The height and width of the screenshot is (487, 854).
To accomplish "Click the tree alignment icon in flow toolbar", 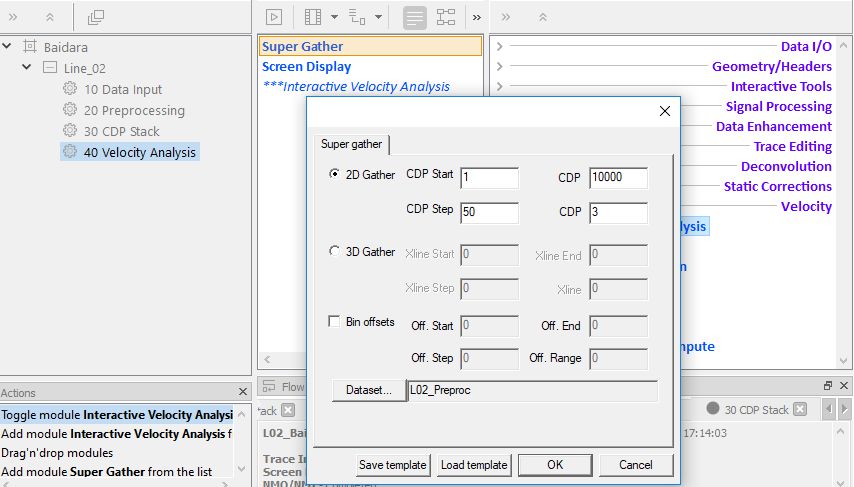I will tap(357, 17).
